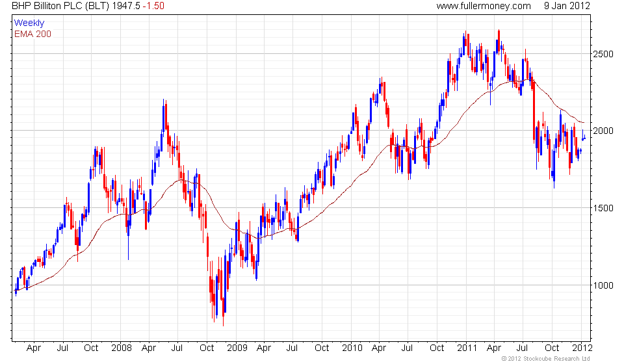Viewport: 624px width, 364px height.
Task: Select the blue Weekly legend label
Action: point(29,23)
